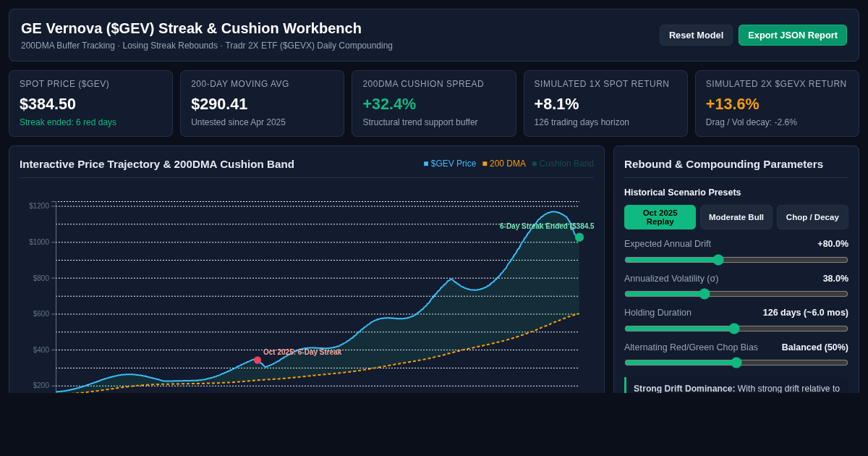This screenshot has height=456, width=868.
Task: Click 'Interactive Price Trajectory' chart title
Action: point(157,164)
